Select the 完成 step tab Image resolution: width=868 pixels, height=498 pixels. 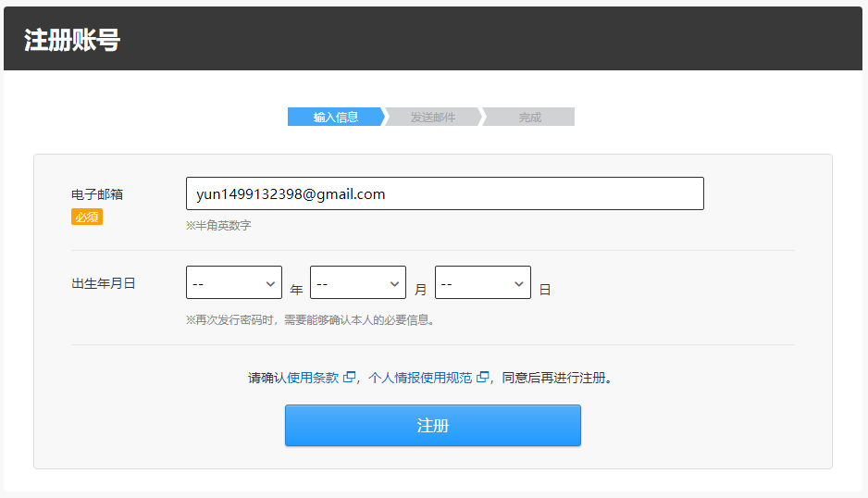[529, 118]
